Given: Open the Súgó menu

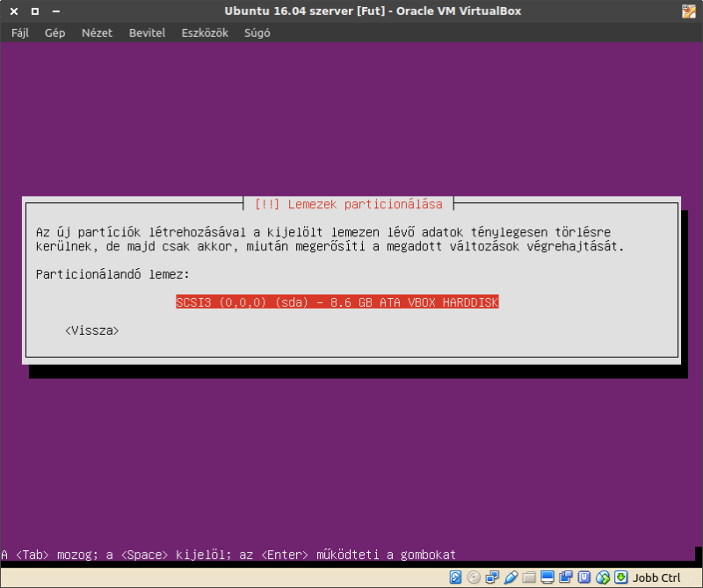Looking at the screenshot, I should [257, 33].
